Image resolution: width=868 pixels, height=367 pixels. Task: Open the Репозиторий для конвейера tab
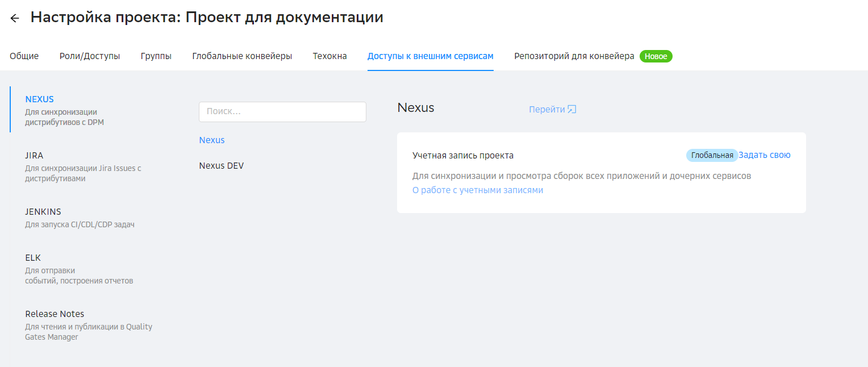click(x=574, y=56)
